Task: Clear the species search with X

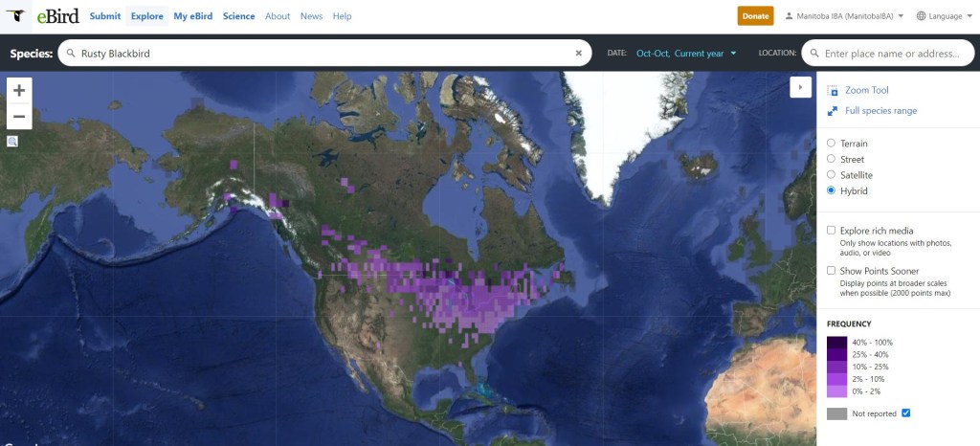Action: pyautogui.click(x=578, y=54)
